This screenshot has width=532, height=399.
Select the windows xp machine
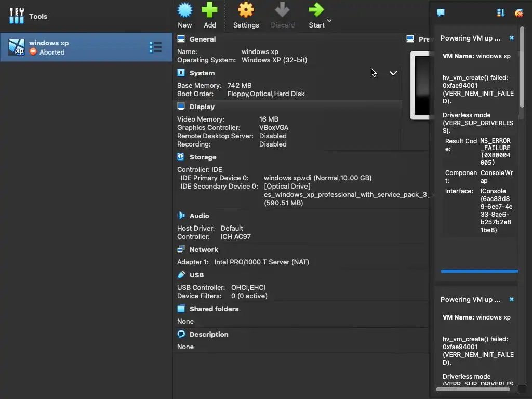tap(86, 47)
